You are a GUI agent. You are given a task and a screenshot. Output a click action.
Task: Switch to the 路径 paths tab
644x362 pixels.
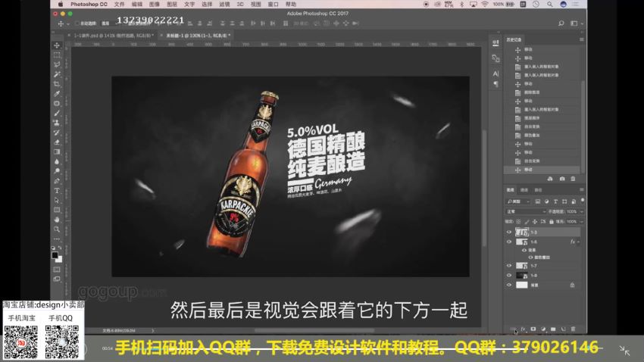[538, 190]
